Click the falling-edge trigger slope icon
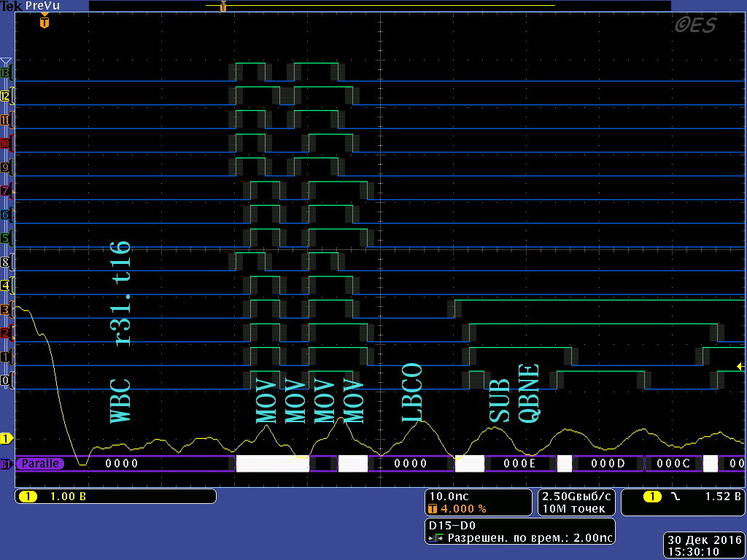 click(676, 497)
